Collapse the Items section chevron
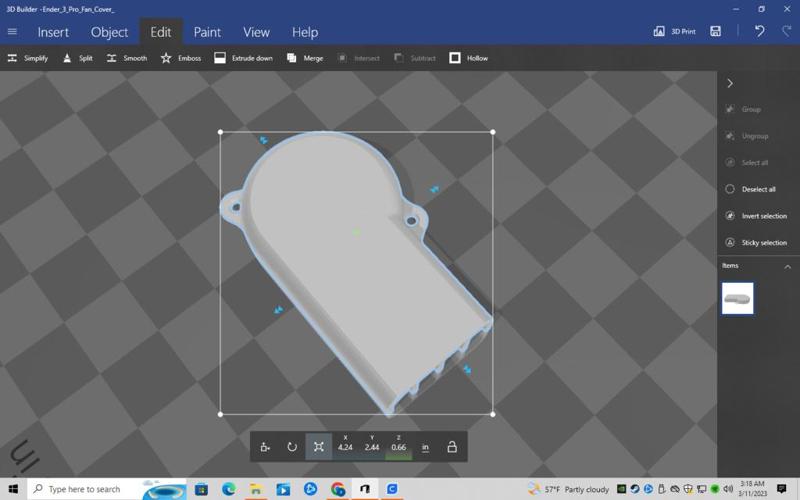The height and width of the screenshot is (500, 800). coord(788,266)
